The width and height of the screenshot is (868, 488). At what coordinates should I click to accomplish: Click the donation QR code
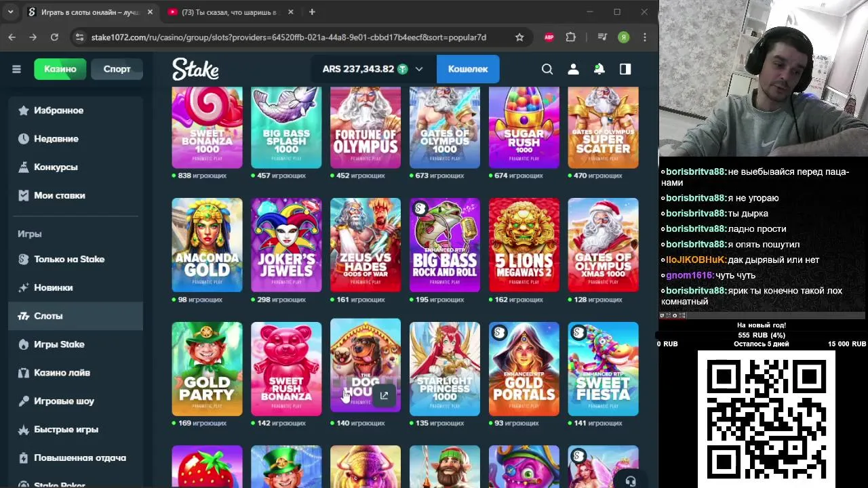pos(766,419)
